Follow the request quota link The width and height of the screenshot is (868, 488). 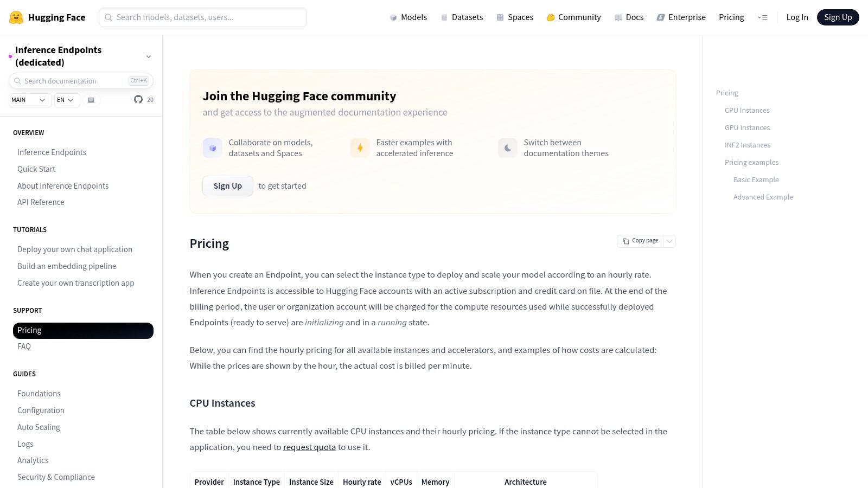(x=309, y=447)
